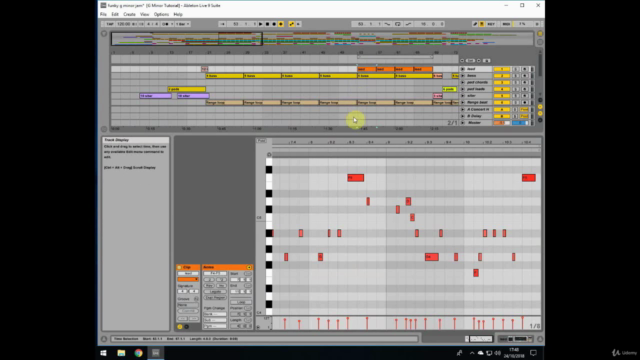Viewport: 640px width, 360px height.
Task: Click the 120.00 tempo field
Action: click(124, 24)
